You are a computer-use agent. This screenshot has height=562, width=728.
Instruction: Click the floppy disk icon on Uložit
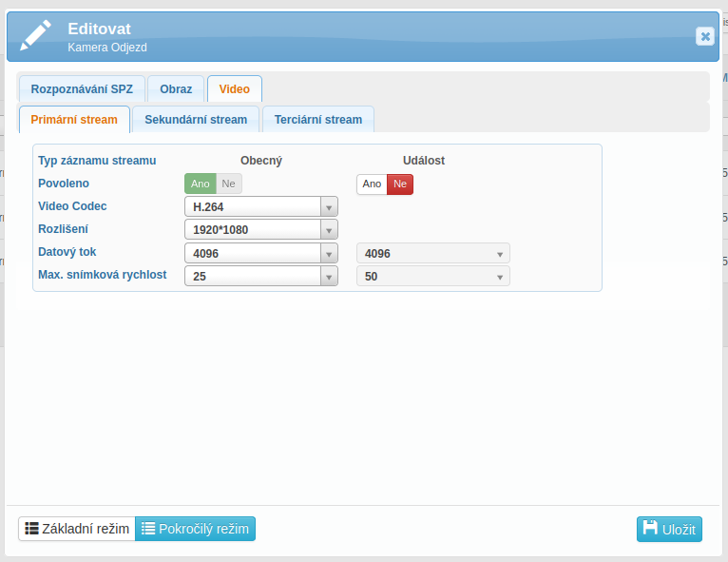click(x=650, y=529)
